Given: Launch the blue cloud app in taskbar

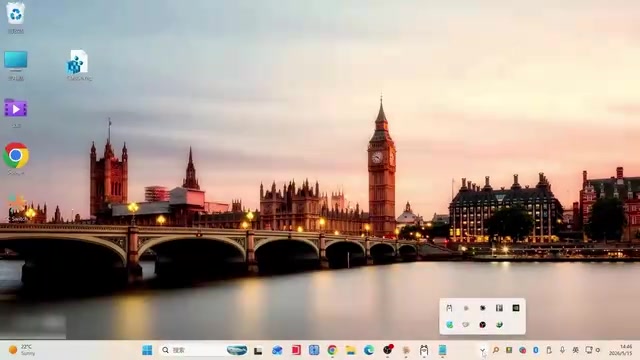Looking at the screenshot, I should pyautogui.click(x=277, y=350).
